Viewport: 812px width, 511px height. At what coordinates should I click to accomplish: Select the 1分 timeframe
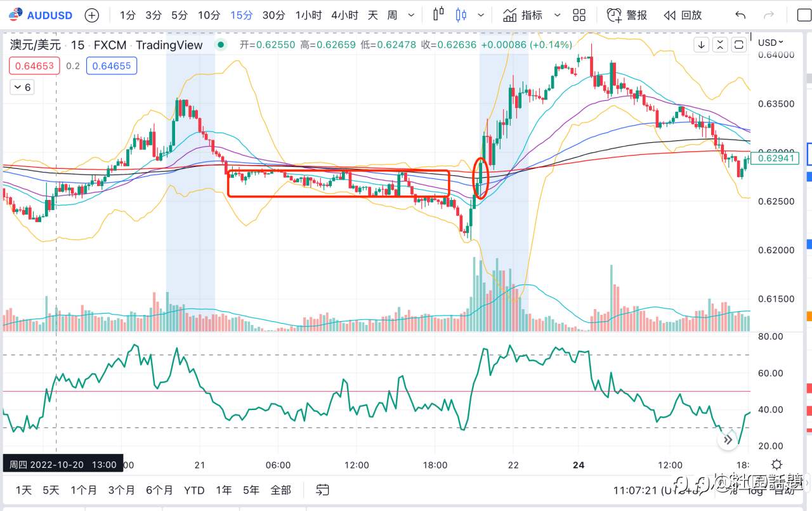tap(128, 15)
